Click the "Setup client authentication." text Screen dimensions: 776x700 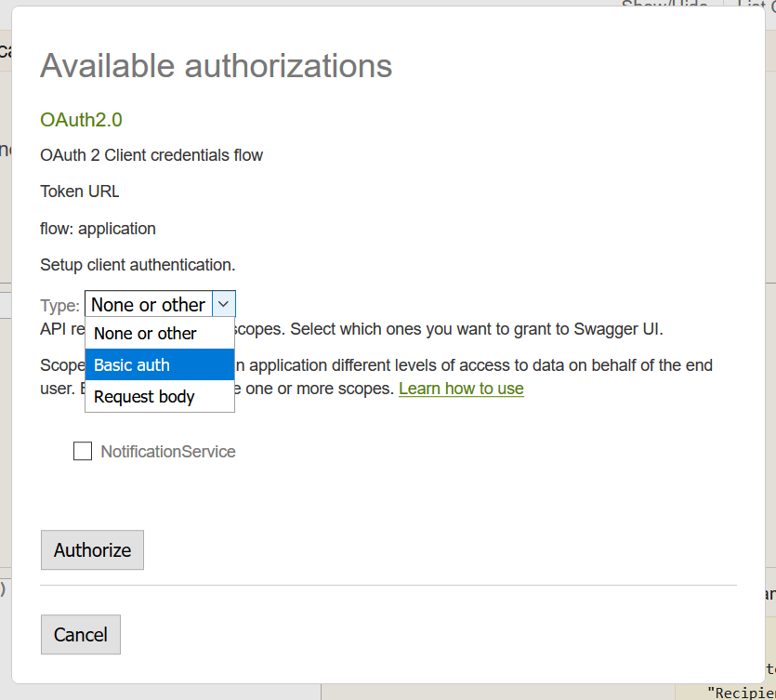(138, 265)
